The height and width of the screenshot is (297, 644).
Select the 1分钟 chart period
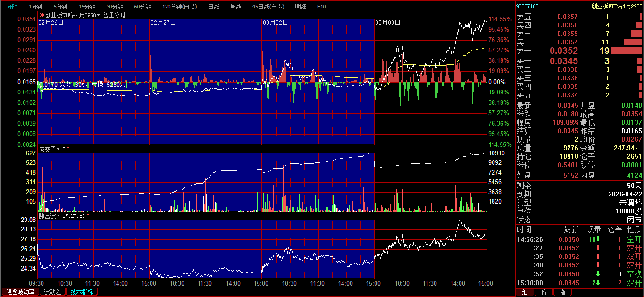click(36, 7)
